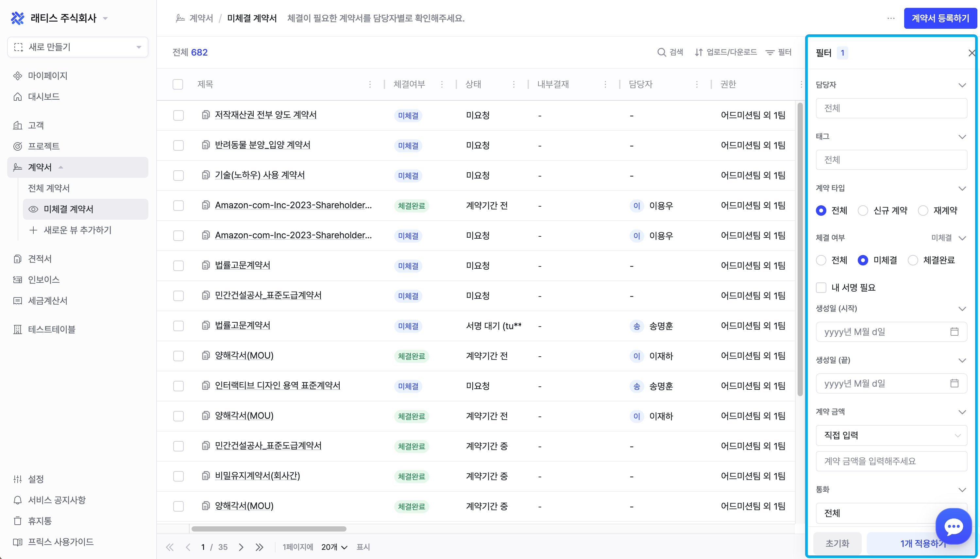Select 체결완료 radio button
The height and width of the screenshot is (559, 980).
913,260
